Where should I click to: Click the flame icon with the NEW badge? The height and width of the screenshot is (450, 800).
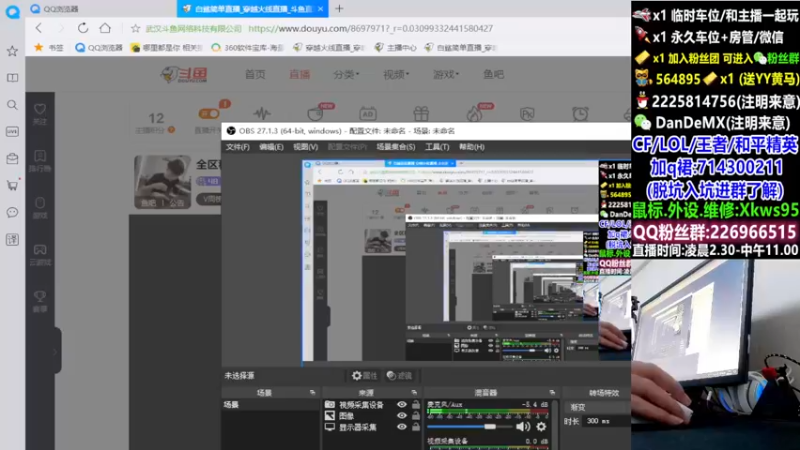tap(475, 113)
